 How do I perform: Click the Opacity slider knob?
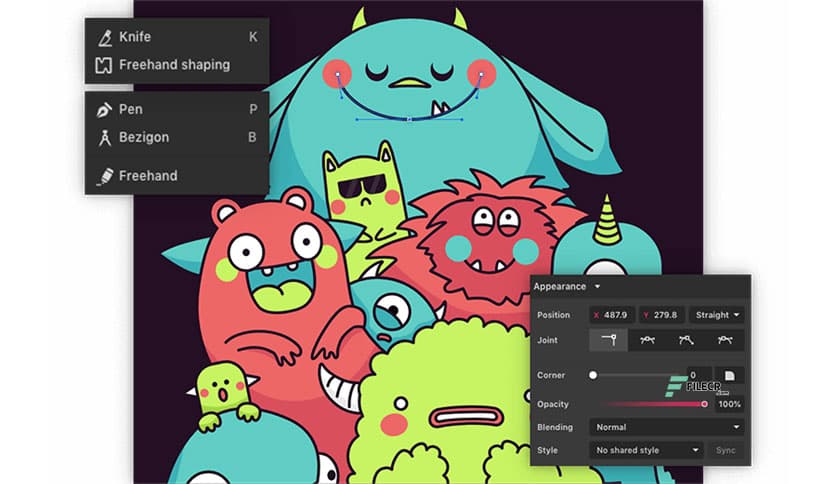704,404
